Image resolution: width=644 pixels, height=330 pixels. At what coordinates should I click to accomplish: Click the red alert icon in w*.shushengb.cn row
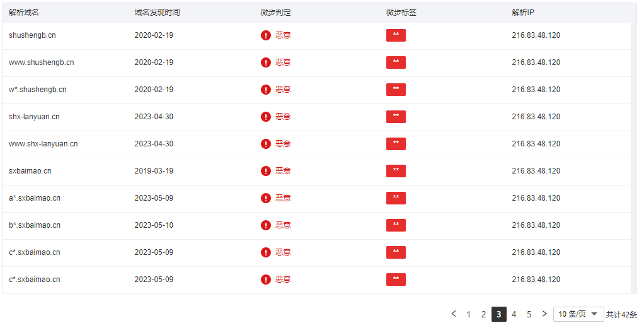click(x=266, y=90)
